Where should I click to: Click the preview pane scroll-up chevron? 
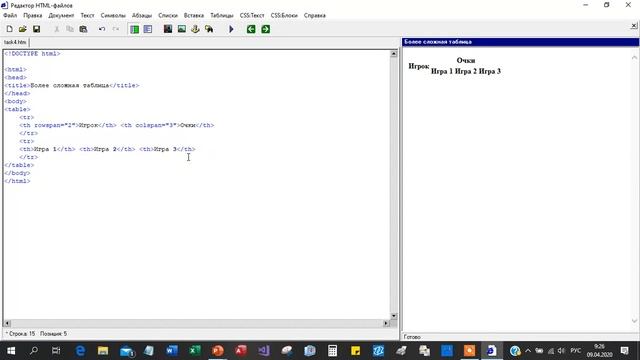click(x=634, y=58)
